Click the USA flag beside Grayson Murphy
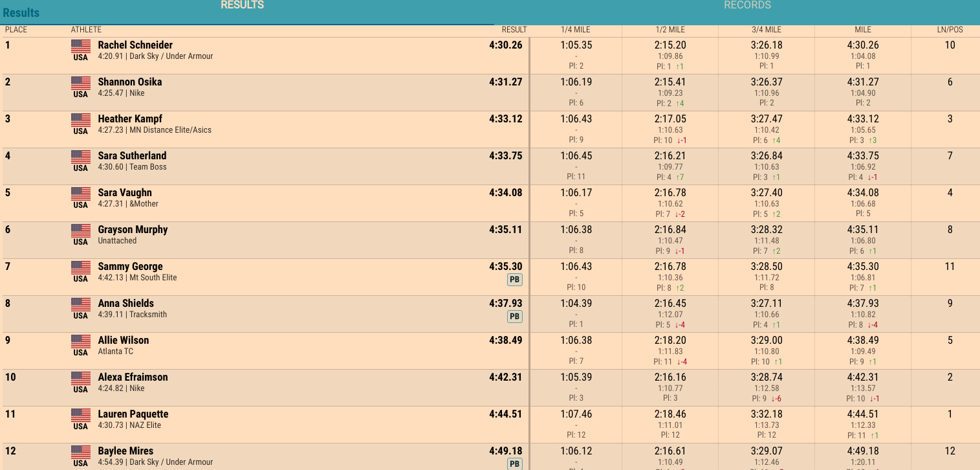980x470 pixels. pos(81,230)
